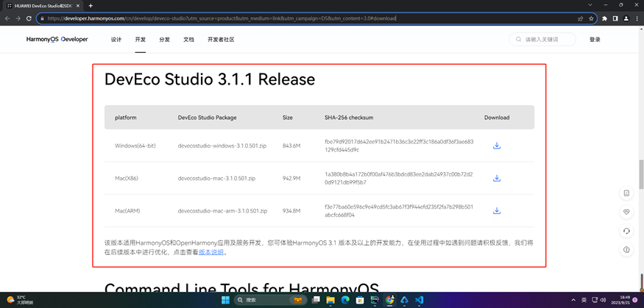Open File Explorer from the taskbar

[x=330, y=300]
